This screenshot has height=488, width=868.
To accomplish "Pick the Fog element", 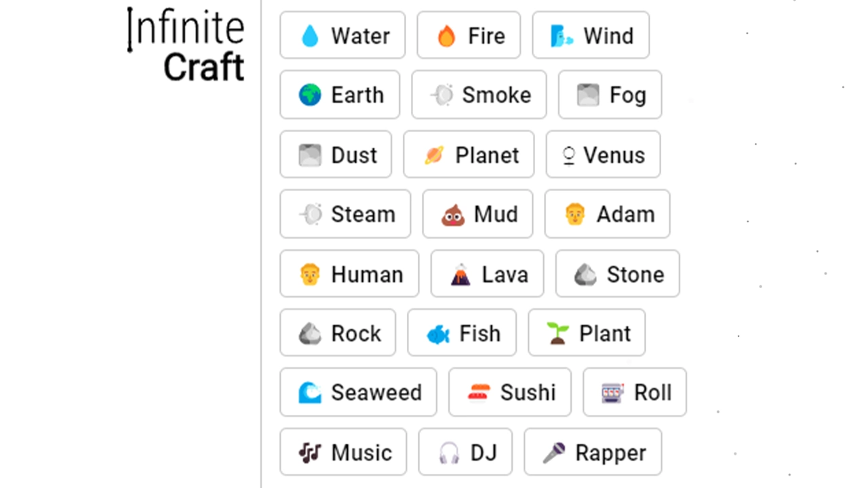I will (609, 95).
